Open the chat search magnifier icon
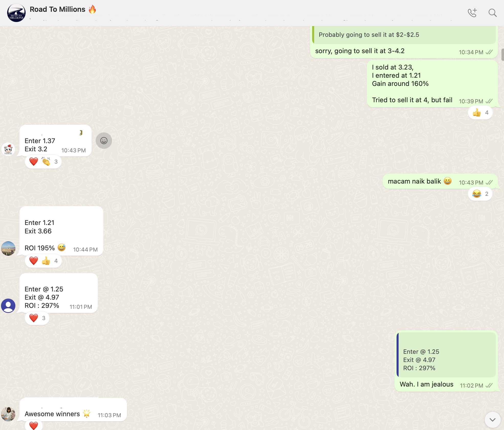Viewport: 504px width, 430px height. click(492, 13)
